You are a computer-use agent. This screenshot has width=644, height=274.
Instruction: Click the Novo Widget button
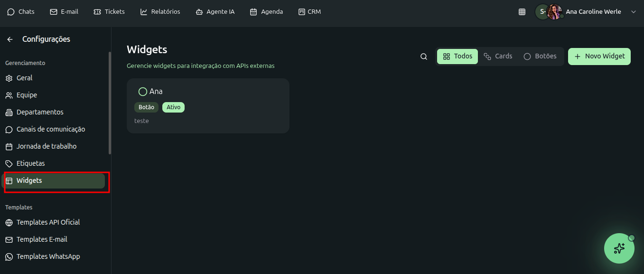[599, 57]
